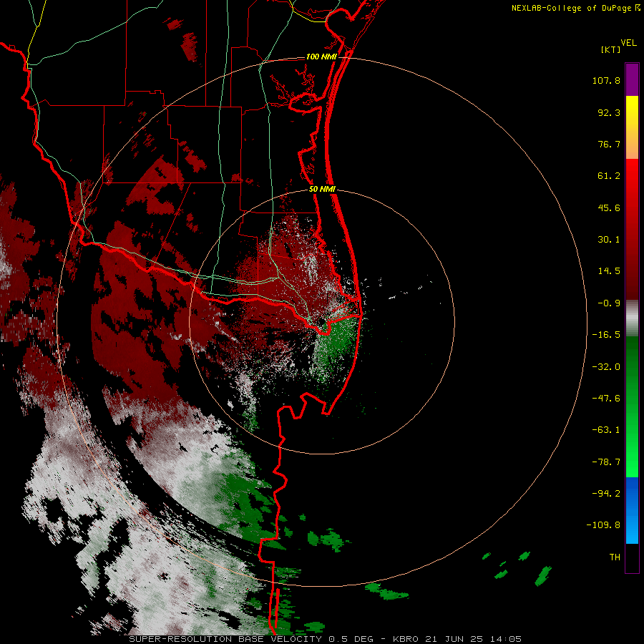The image size is (644, 644).
Task: Pick the blue segment of the color bar
Action: point(632,510)
